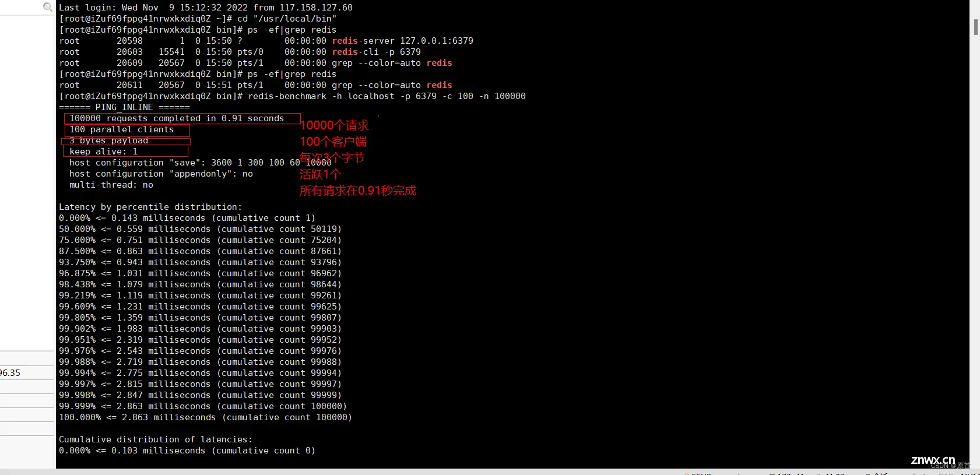
Task: Click the 'Last login: Wed Nov 9' line
Action: tap(206, 8)
